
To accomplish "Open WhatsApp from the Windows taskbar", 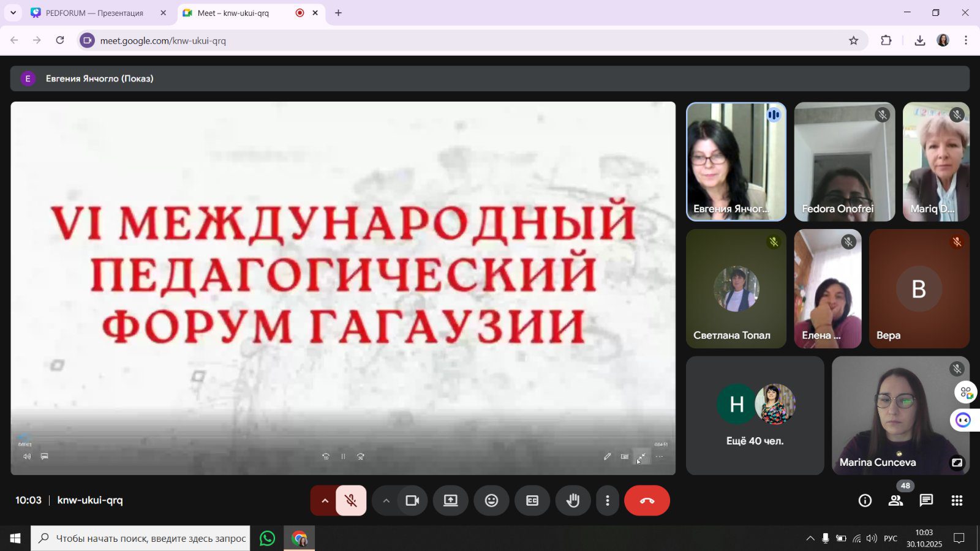I will click(268, 538).
